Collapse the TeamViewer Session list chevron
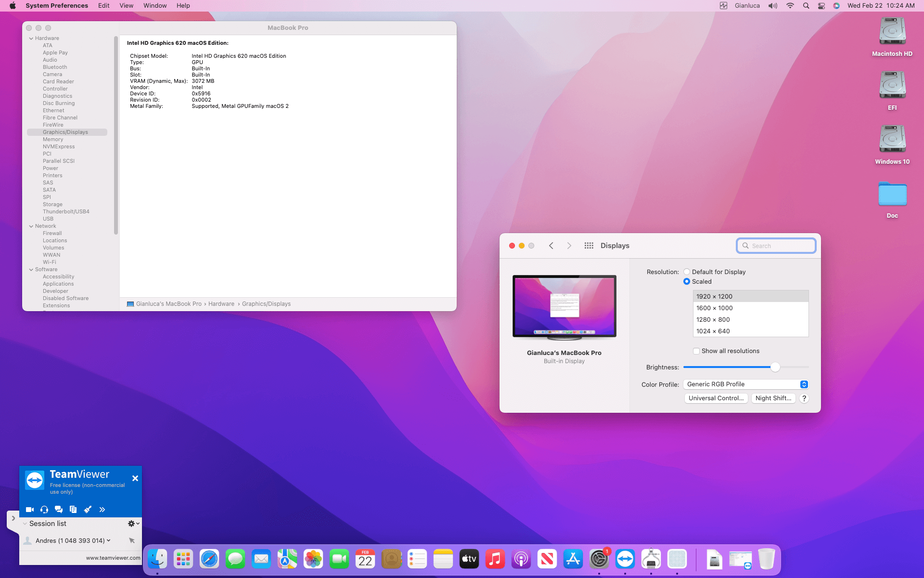 [x=25, y=524]
